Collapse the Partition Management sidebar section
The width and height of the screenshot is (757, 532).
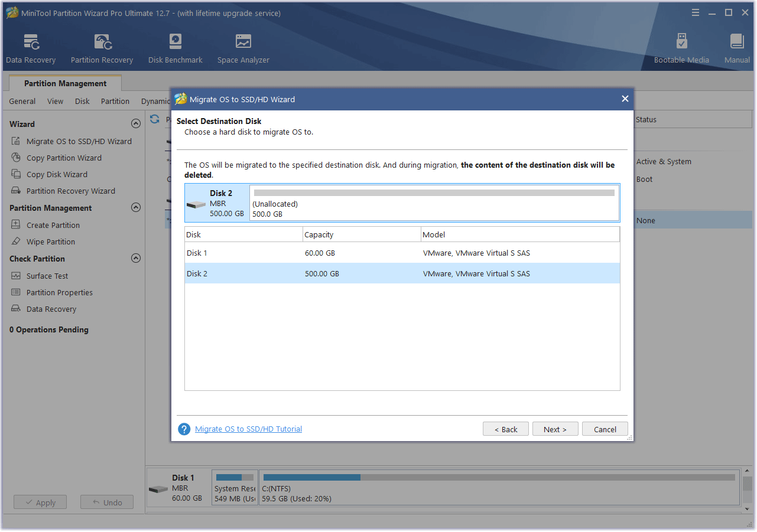pos(135,208)
